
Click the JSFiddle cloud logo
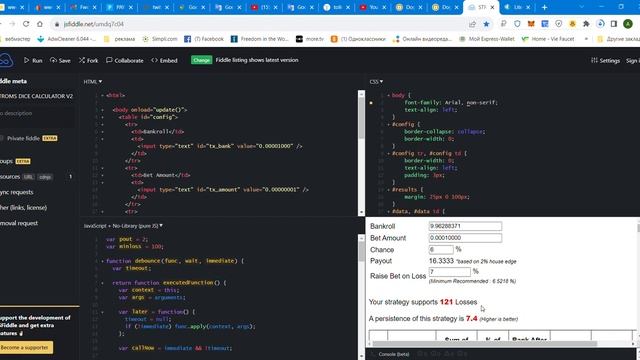[x=6, y=60]
